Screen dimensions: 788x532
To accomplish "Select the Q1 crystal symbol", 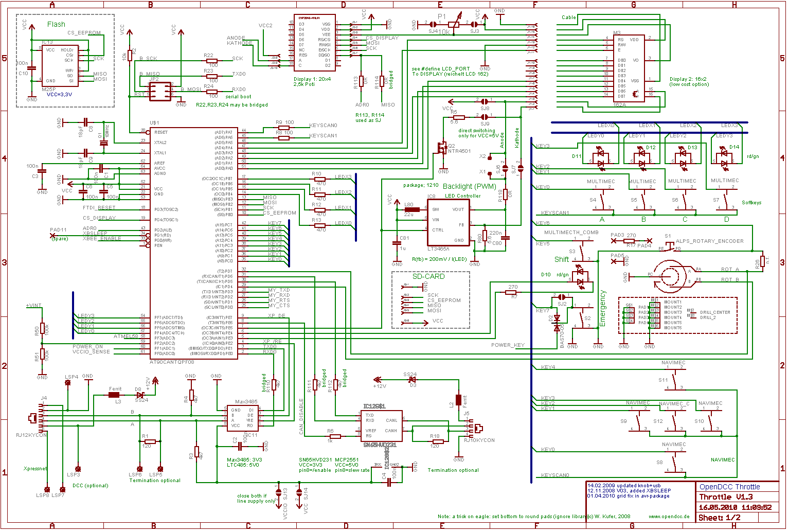I will click(x=103, y=144).
